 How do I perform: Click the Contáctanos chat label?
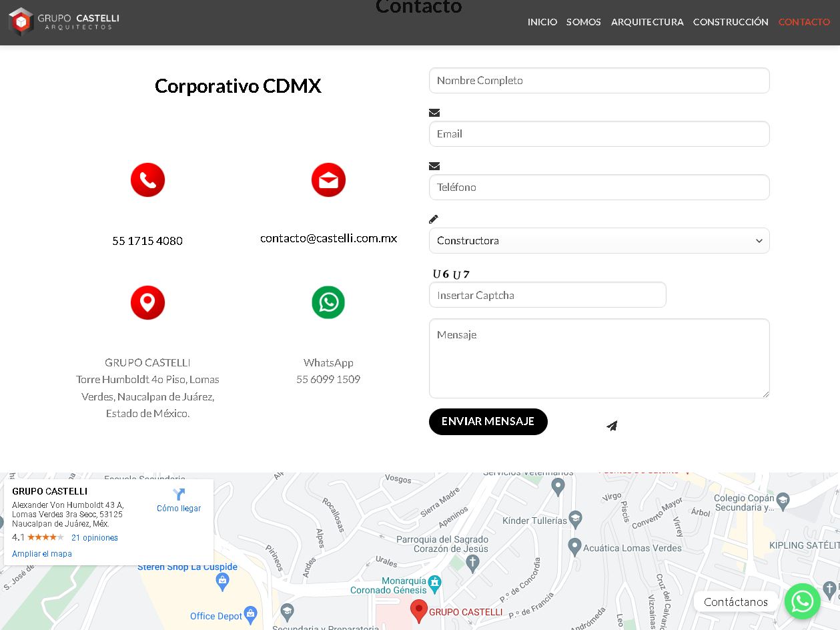tap(736, 601)
